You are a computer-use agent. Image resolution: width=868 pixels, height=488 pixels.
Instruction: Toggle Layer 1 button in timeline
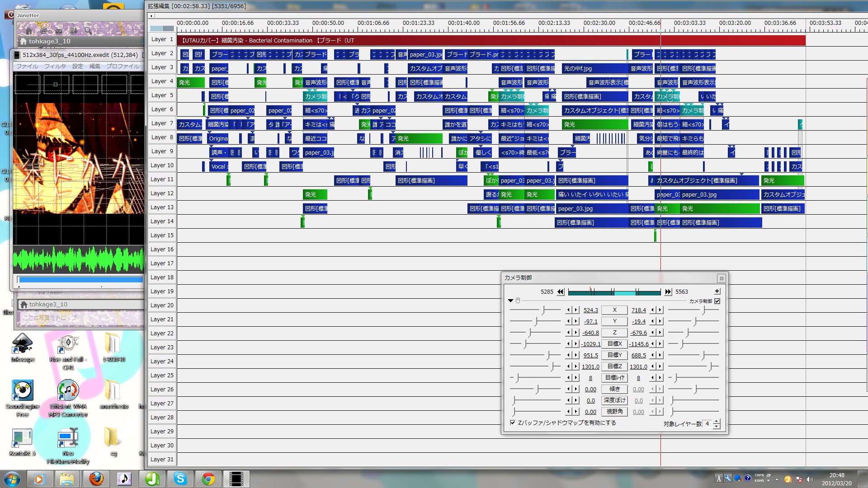[162, 39]
